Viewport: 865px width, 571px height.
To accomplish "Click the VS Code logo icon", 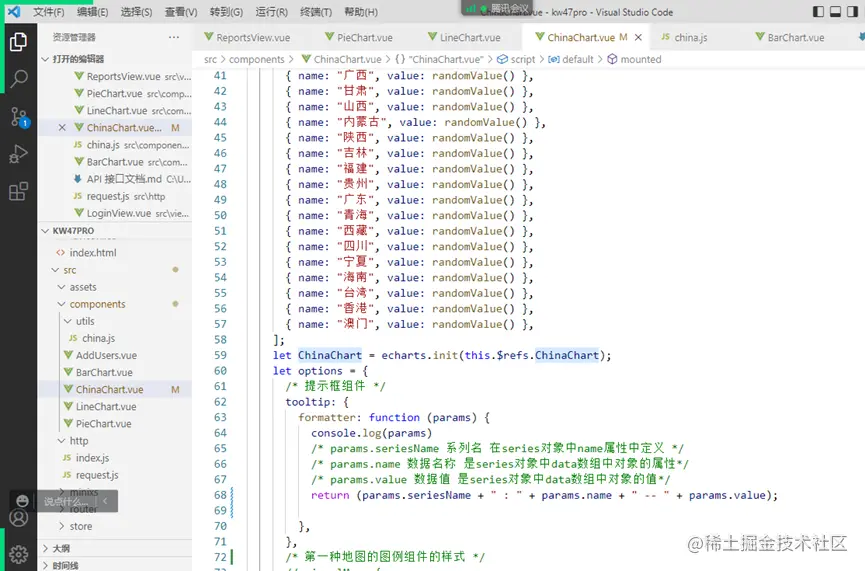I will click(14, 12).
